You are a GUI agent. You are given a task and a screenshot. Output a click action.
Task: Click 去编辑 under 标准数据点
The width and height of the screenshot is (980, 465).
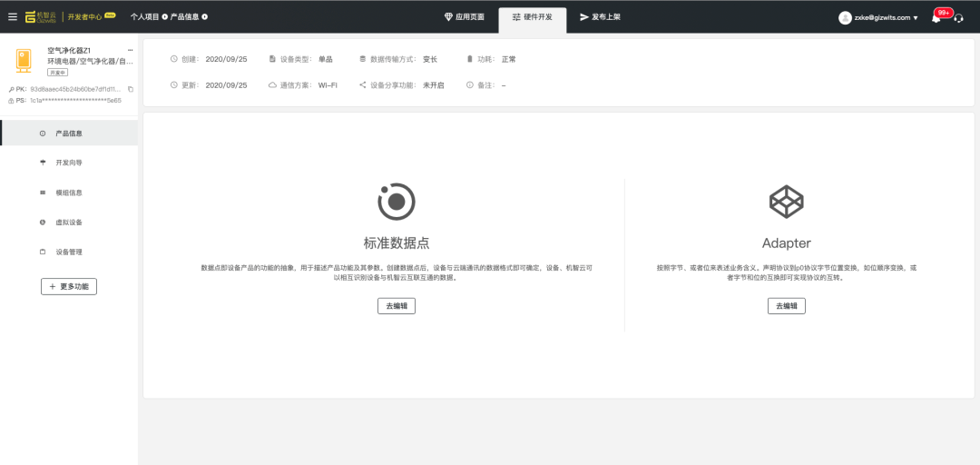point(397,306)
